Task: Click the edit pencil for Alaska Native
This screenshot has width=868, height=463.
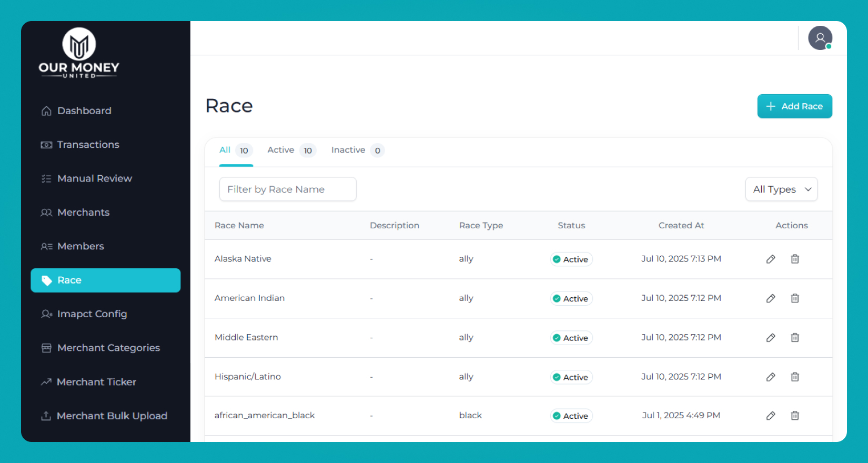Action: [x=771, y=259]
